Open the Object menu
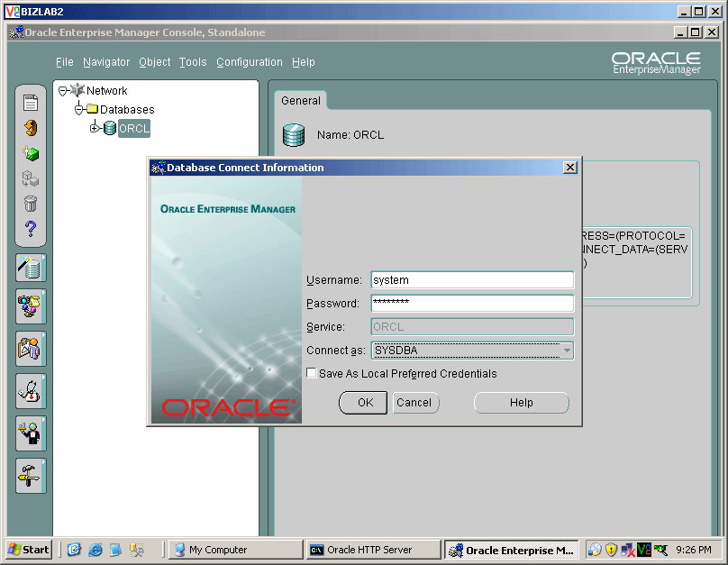 (155, 62)
